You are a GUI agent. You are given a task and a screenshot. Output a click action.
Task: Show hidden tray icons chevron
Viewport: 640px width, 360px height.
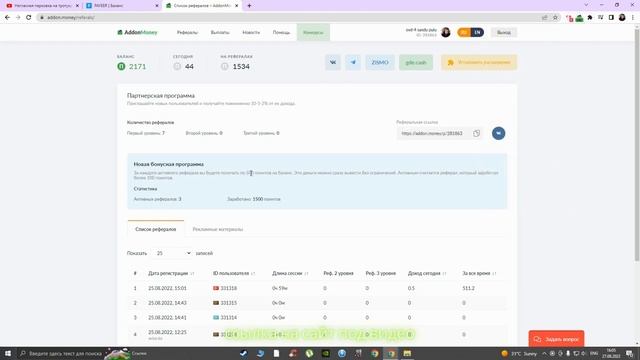(544, 353)
